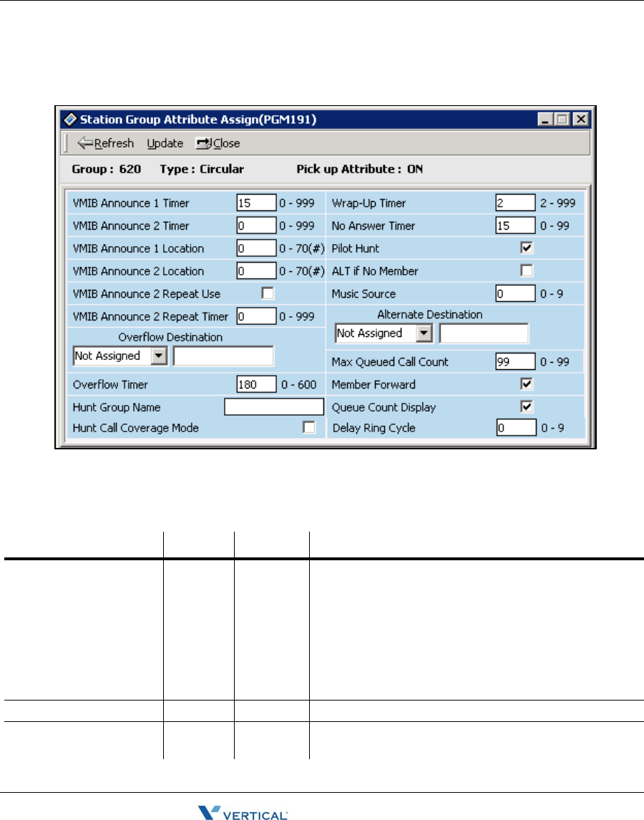Open the Alternate Destination dropdown

coord(424,333)
